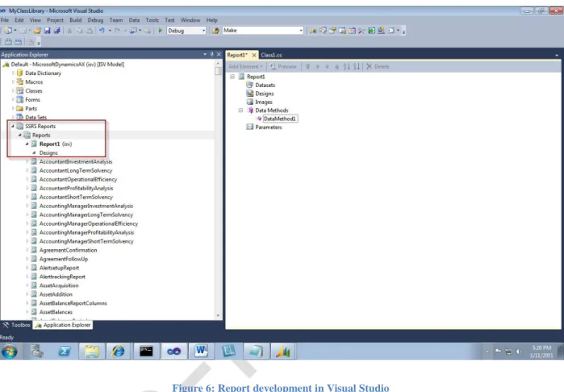
Task: Click the New Project toolbar icon
Action: click(8, 31)
